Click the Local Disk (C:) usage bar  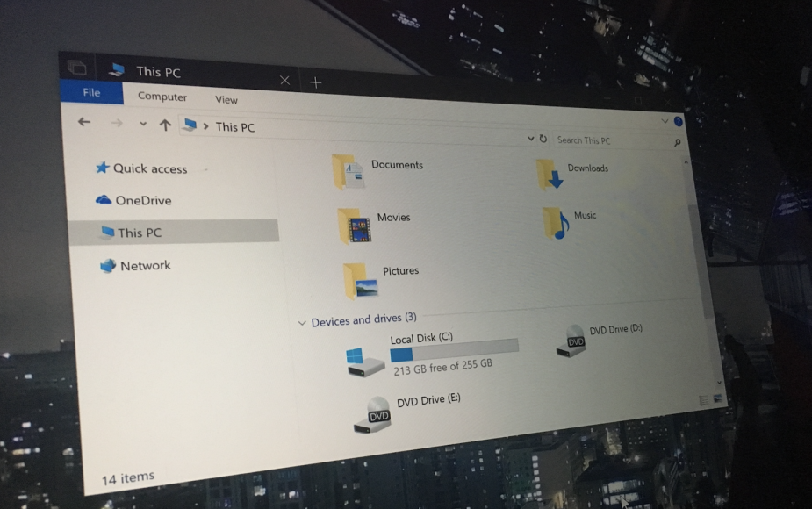pos(454,349)
